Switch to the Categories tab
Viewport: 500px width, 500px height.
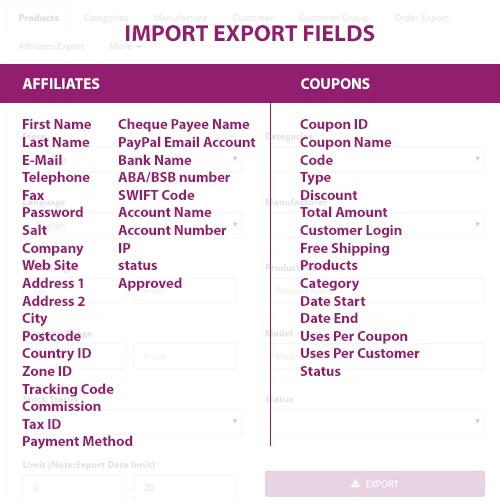(106, 18)
